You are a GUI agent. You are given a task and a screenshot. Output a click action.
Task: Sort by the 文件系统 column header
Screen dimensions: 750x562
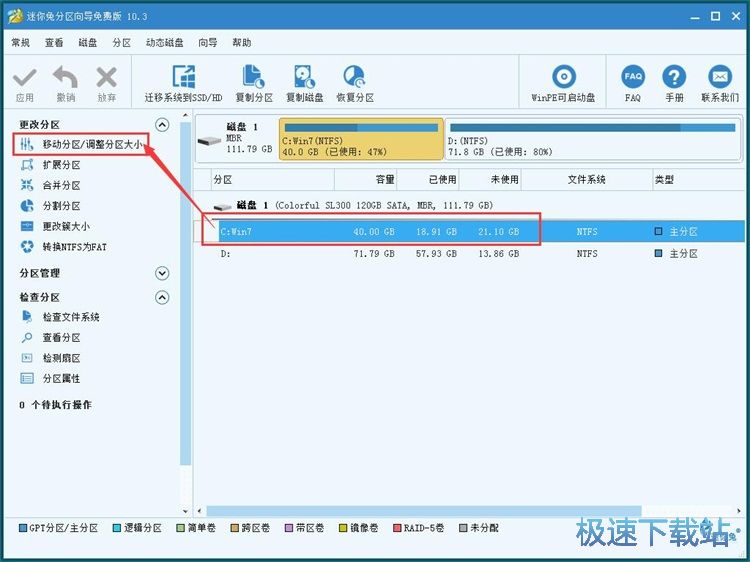pos(586,180)
